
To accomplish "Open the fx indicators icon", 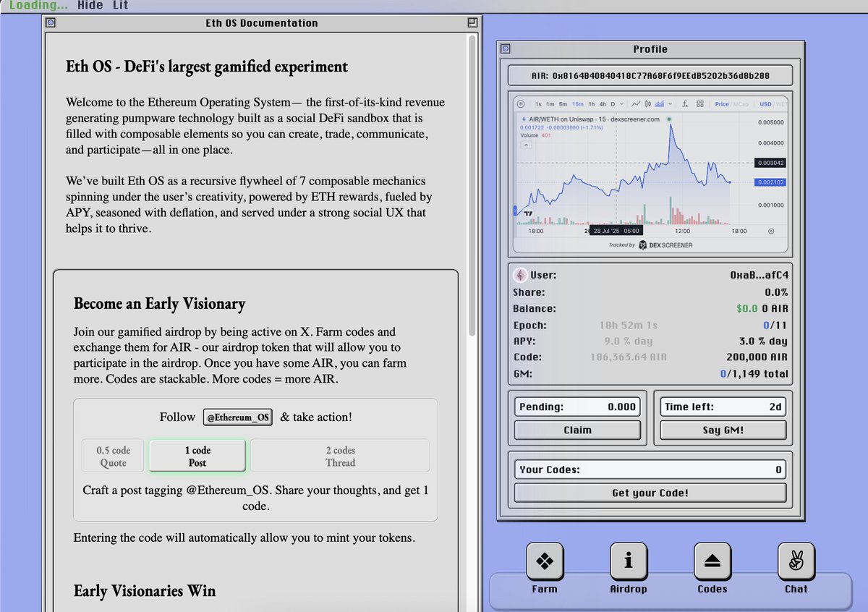I will click(x=685, y=104).
